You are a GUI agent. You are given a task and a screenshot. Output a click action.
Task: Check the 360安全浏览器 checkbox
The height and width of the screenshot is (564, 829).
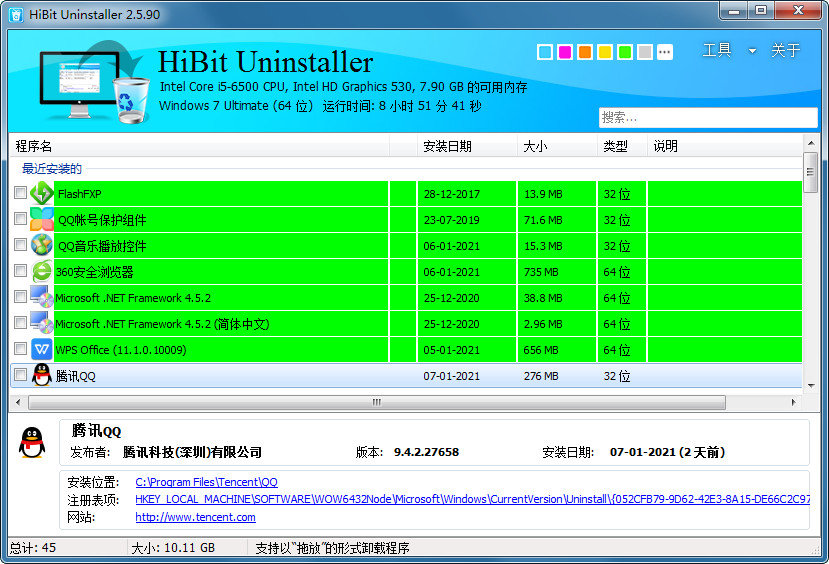click(x=20, y=271)
